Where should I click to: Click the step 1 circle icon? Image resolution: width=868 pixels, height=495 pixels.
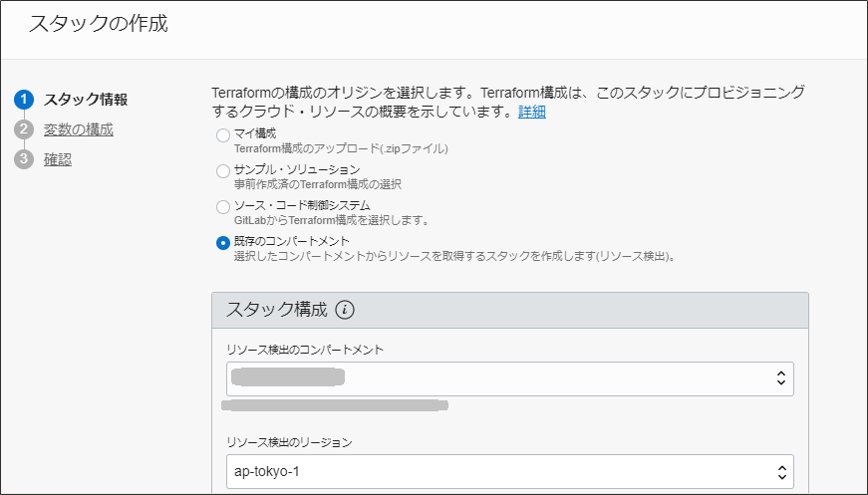click(x=25, y=100)
